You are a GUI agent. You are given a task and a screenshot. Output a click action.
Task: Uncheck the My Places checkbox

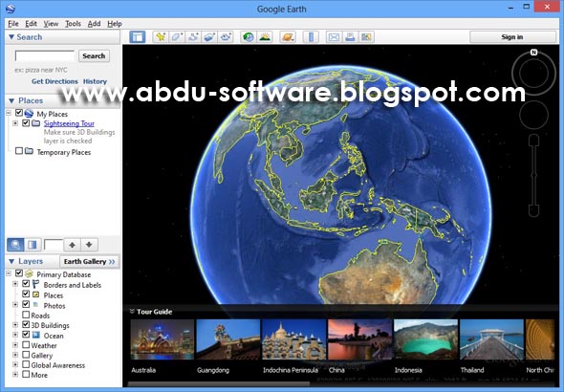point(19,113)
